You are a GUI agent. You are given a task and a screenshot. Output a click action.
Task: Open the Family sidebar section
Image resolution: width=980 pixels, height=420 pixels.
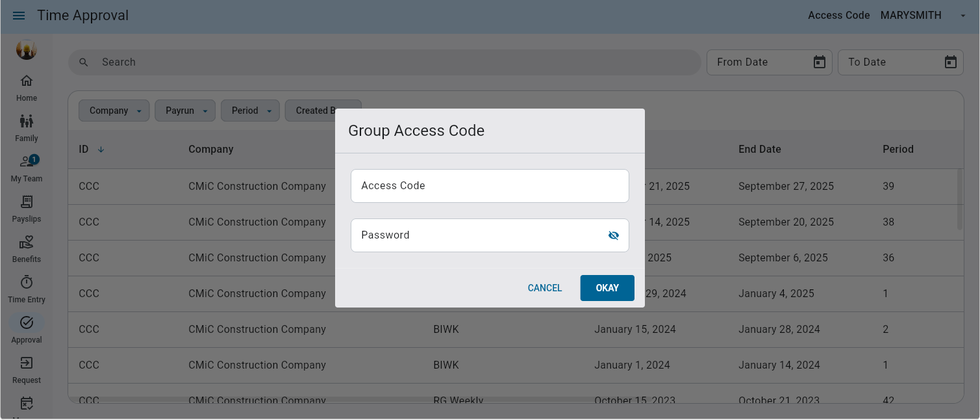(27, 128)
